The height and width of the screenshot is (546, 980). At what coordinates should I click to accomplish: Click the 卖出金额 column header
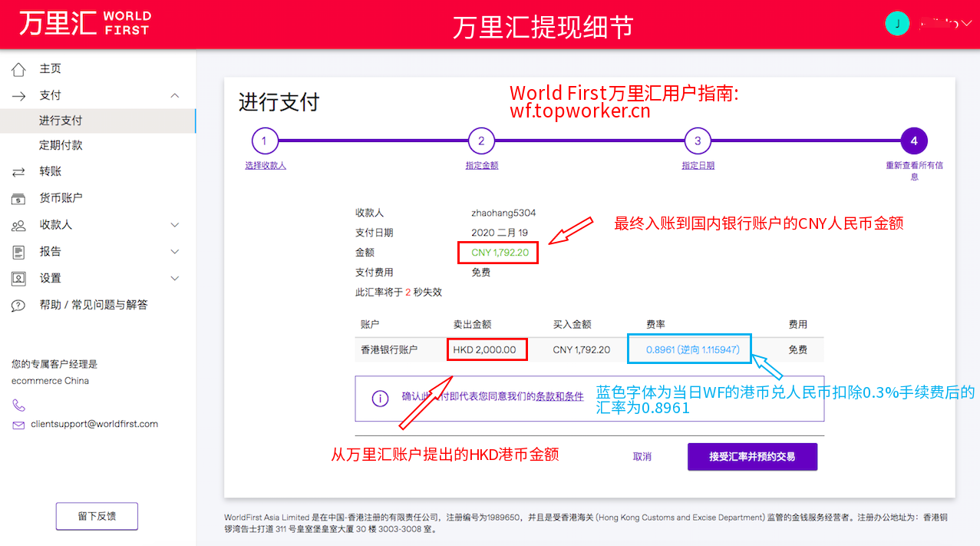pyautogui.click(x=472, y=325)
